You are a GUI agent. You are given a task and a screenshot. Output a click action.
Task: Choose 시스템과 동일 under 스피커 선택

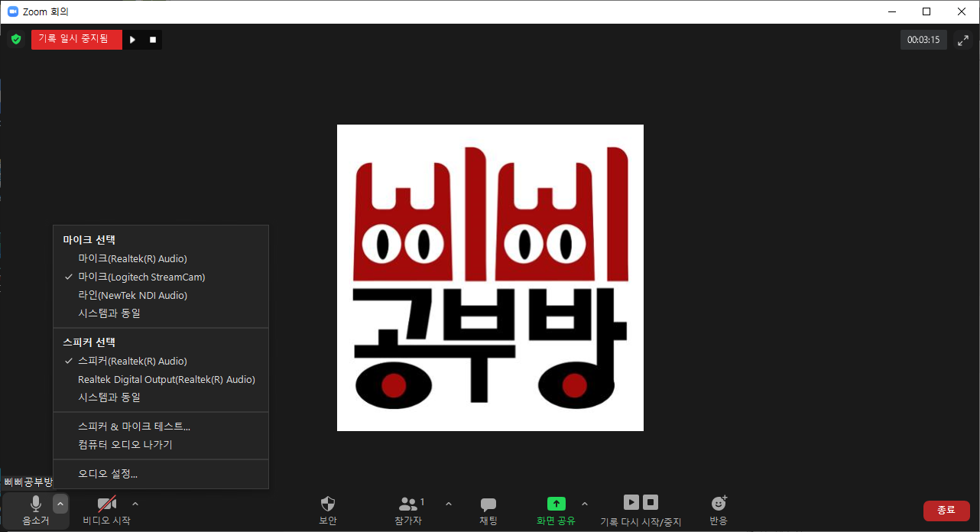click(161, 397)
